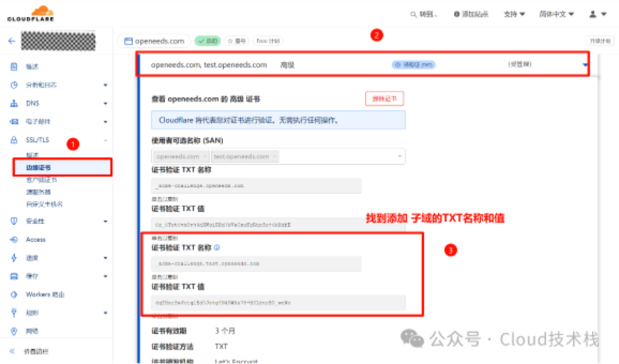
Task: Click the search magnifier icon
Action: (x=413, y=14)
